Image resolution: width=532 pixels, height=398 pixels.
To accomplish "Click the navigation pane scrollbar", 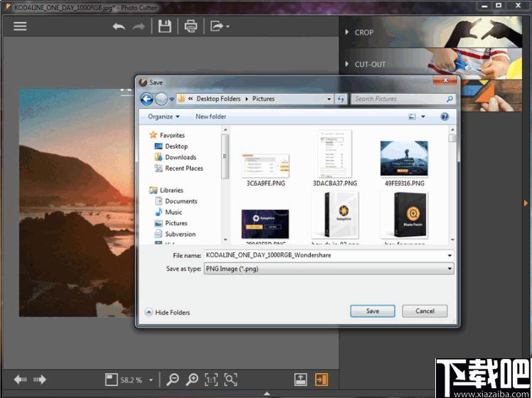I will [x=225, y=185].
